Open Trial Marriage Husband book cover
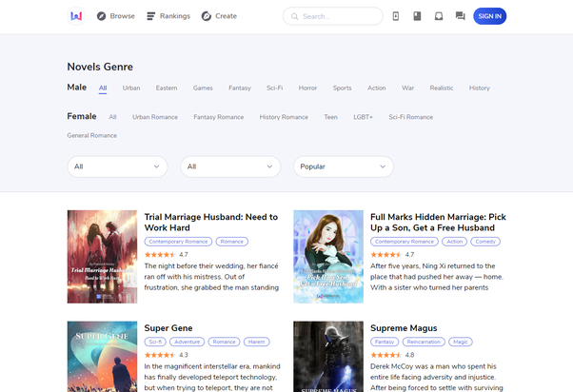 click(103, 257)
